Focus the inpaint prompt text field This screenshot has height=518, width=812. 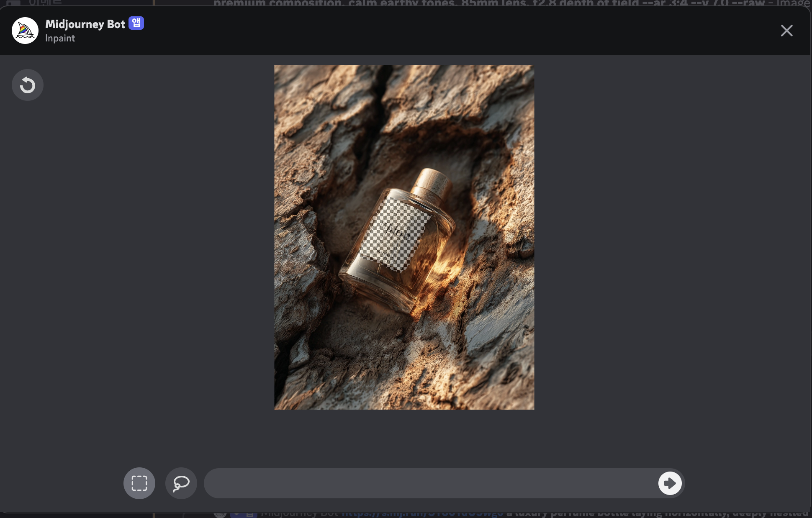[x=431, y=483]
